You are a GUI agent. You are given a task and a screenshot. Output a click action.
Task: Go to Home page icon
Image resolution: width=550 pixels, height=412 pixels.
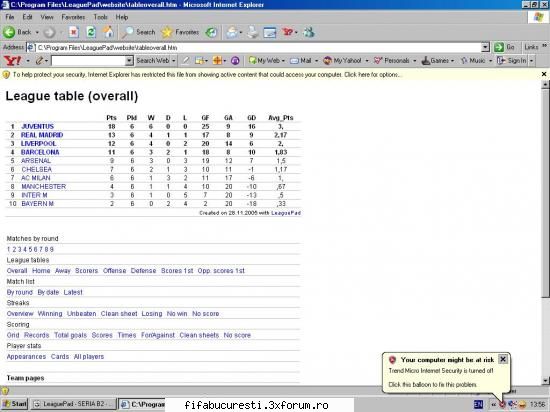108,32
